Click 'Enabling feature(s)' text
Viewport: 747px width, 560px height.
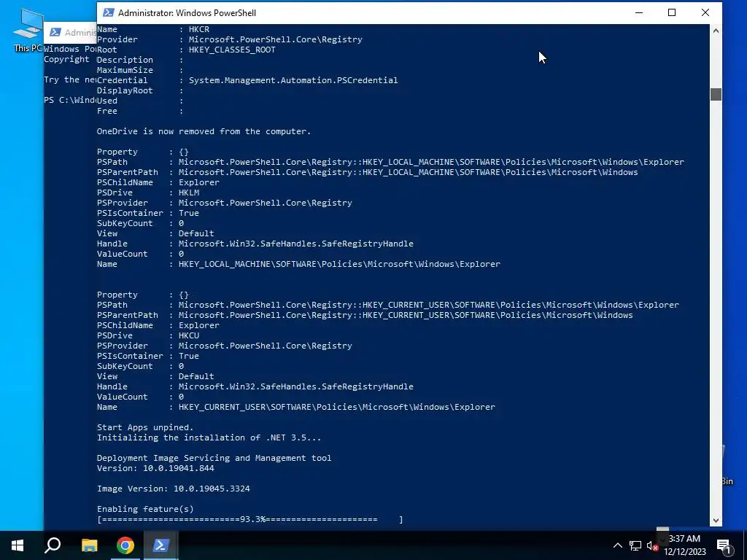pyautogui.click(x=145, y=509)
